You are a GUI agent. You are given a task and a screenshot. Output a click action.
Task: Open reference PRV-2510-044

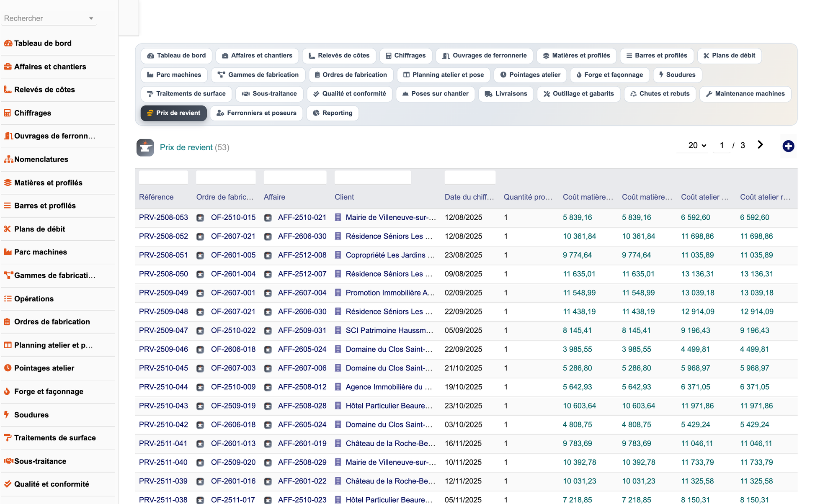click(x=163, y=387)
